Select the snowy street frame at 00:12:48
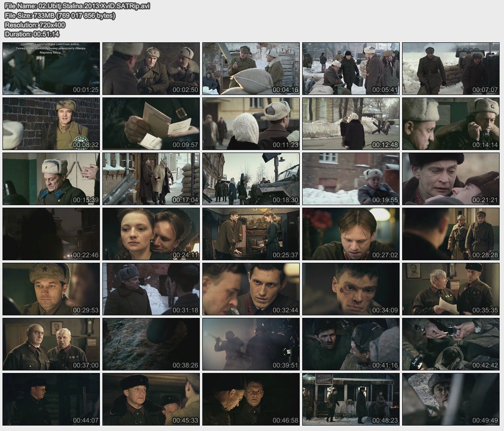Screen dimensions: 504x431 pos(350,123)
